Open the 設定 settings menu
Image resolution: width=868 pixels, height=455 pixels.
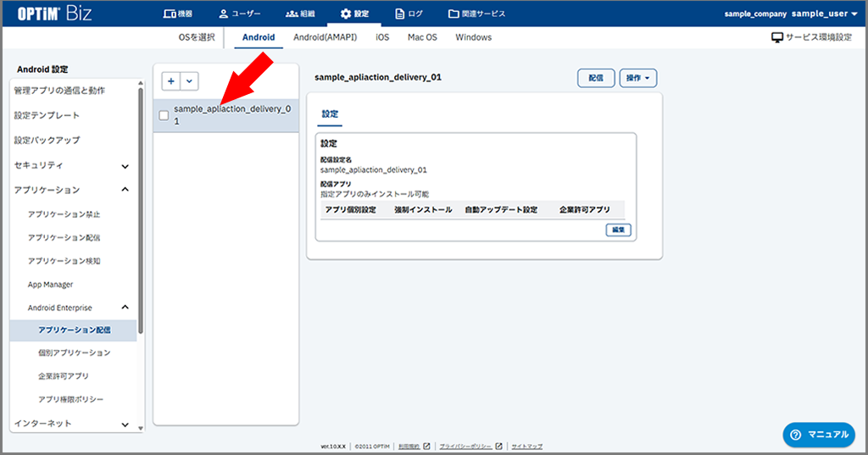(354, 14)
